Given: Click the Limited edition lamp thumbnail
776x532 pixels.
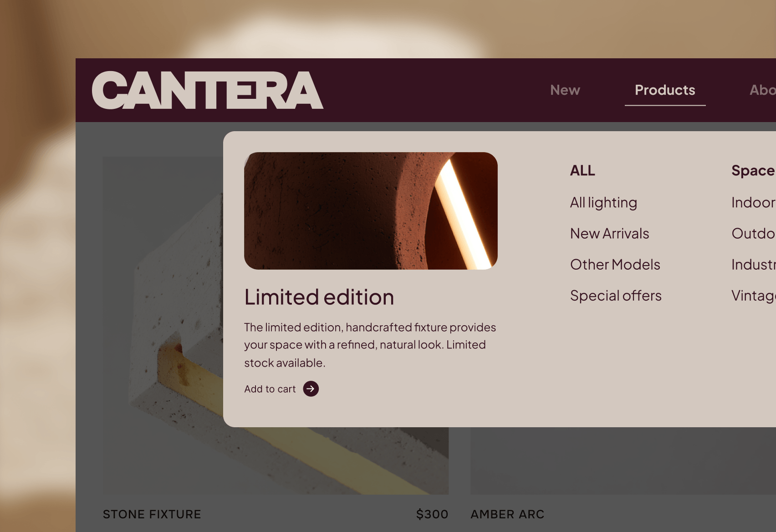Looking at the screenshot, I should pos(371,211).
